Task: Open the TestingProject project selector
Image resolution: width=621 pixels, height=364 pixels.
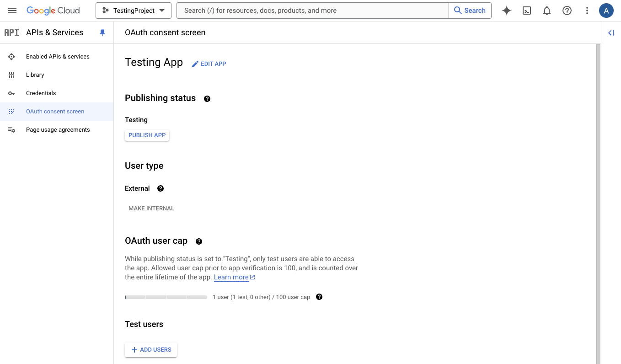Action: [x=134, y=11]
